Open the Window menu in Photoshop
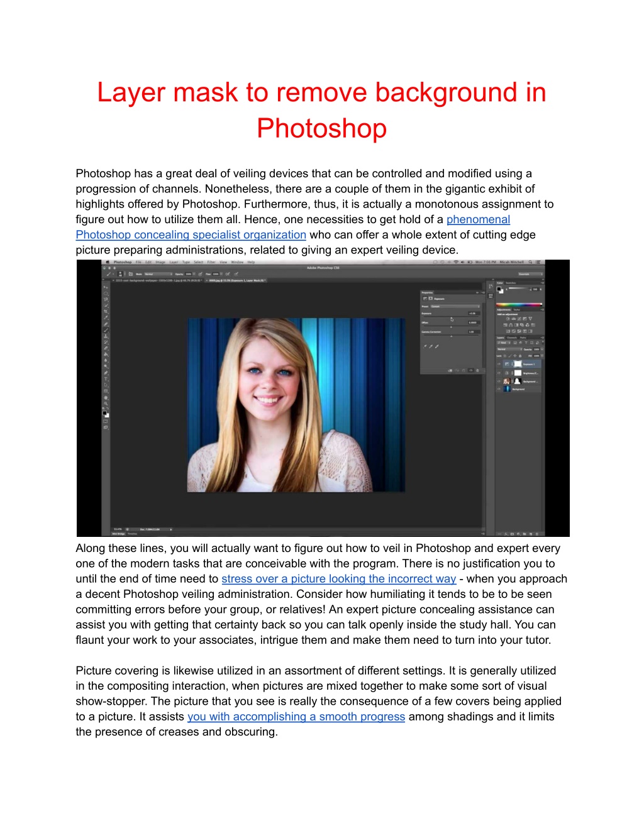The image size is (644, 833). pos(237,262)
